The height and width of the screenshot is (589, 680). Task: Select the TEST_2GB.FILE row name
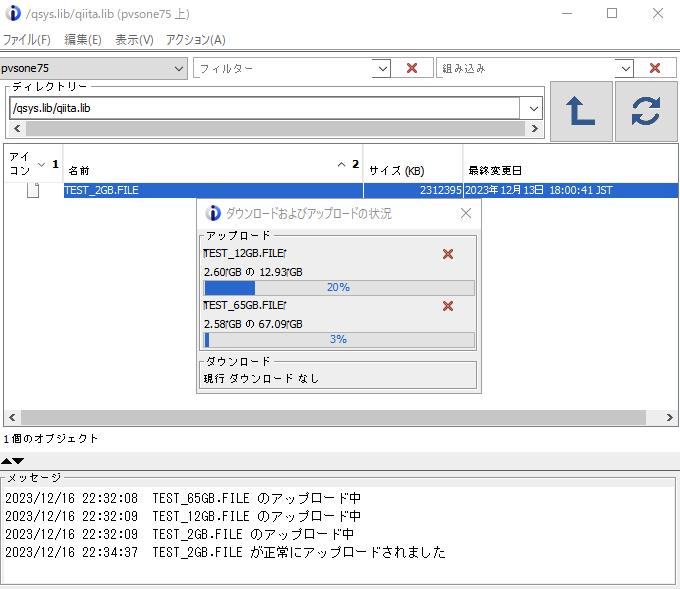click(x=213, y=190)
